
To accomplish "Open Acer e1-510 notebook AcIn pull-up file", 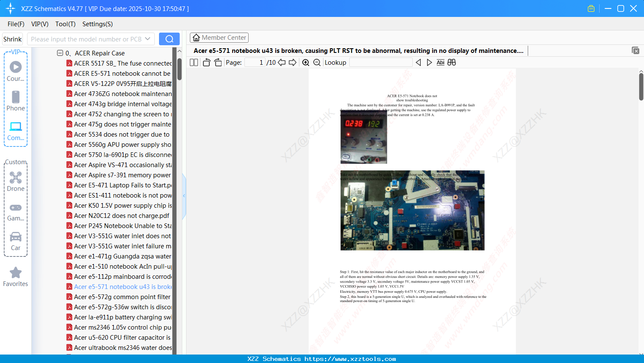I will pos(119,266).
